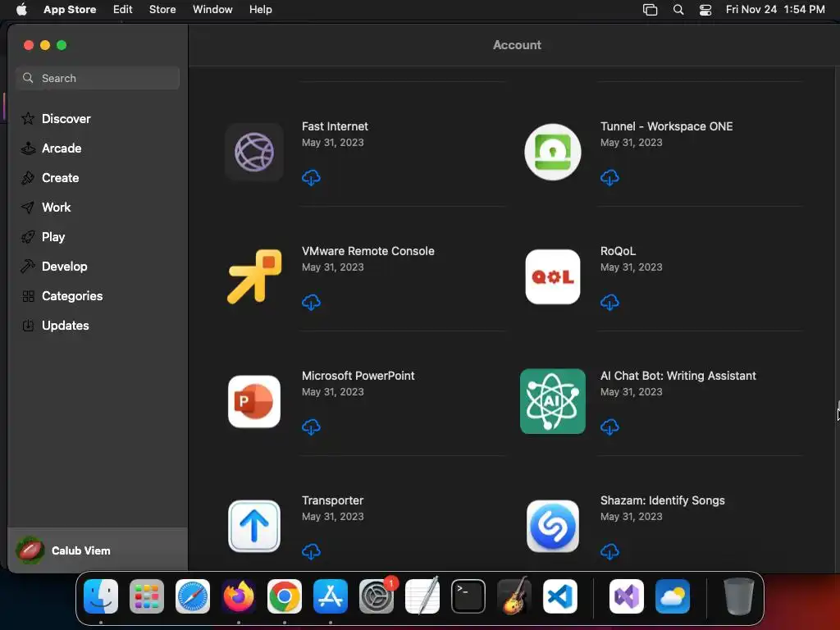The width and height of the screenshot is (840, 630).
Task: Launch GarageBand from the Dock
Action: (514, 596)
